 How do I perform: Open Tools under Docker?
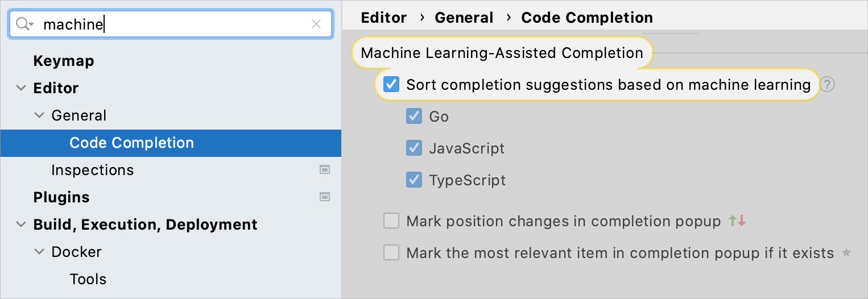(88, 279)
